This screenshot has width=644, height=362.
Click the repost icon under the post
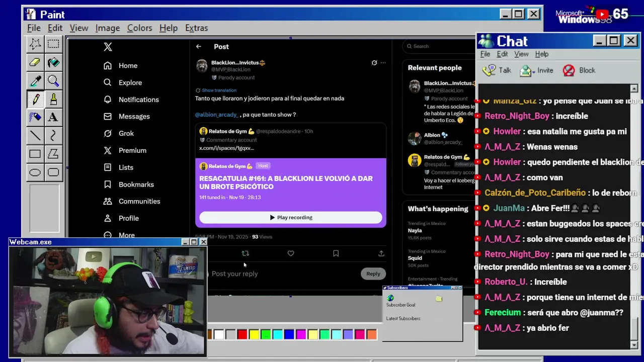click(245, 253)
